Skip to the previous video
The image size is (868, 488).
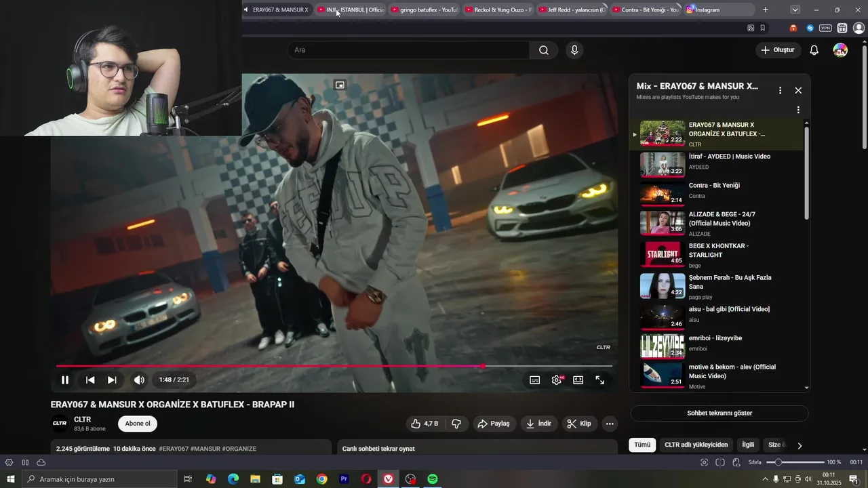point(90,380)
